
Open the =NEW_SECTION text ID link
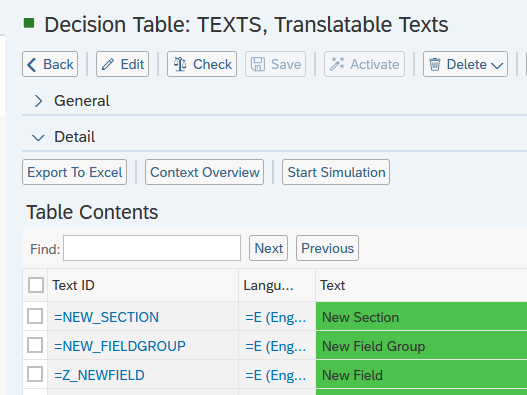(x=107, y=317)
